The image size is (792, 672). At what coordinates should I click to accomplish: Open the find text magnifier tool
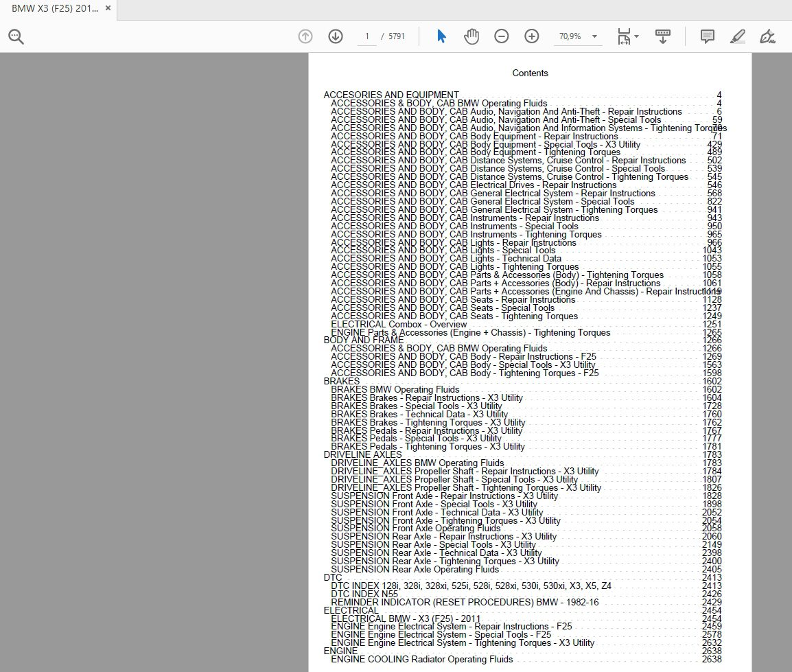tap(16, 36)
